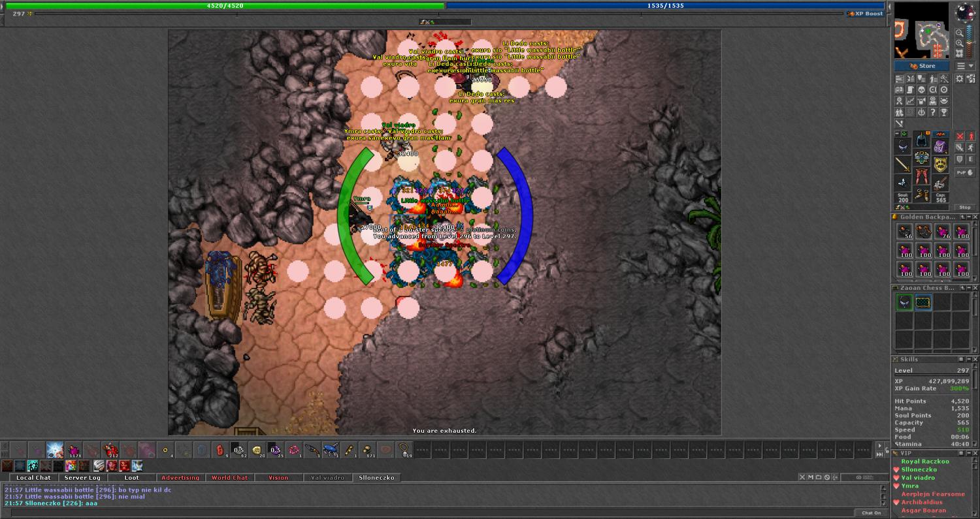The width and height of the screenshot is (980, 519).
Task: Open the trophy achievements icon
Action: point(943,112)
